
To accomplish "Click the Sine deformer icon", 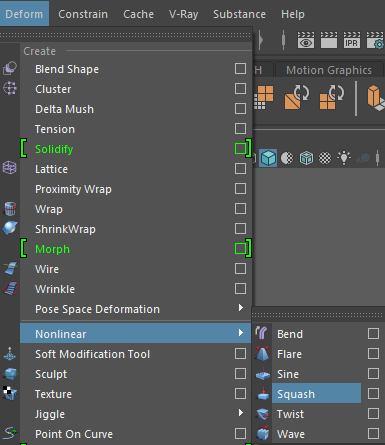I will tap(263, 374).
